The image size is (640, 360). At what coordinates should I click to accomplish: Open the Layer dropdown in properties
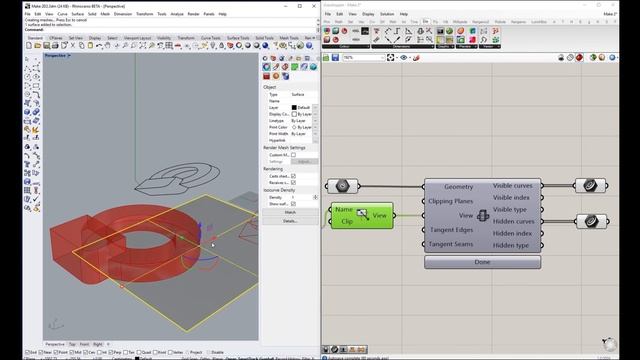pos(316,108)
